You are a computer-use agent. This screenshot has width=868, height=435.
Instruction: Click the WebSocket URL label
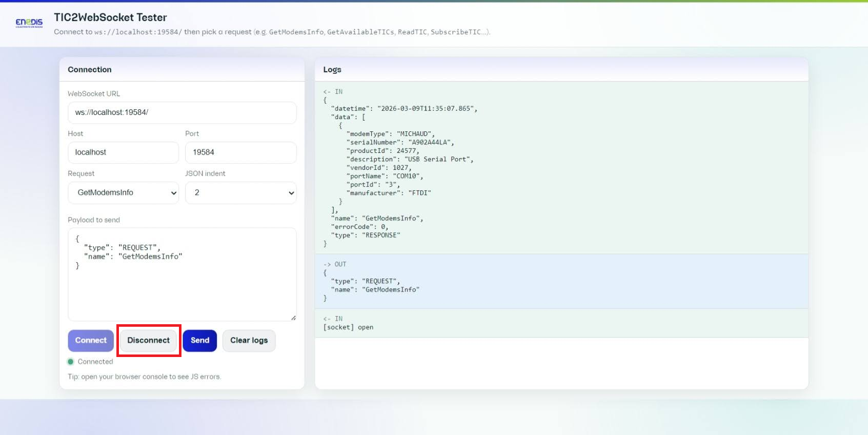[x=94, y=94]
